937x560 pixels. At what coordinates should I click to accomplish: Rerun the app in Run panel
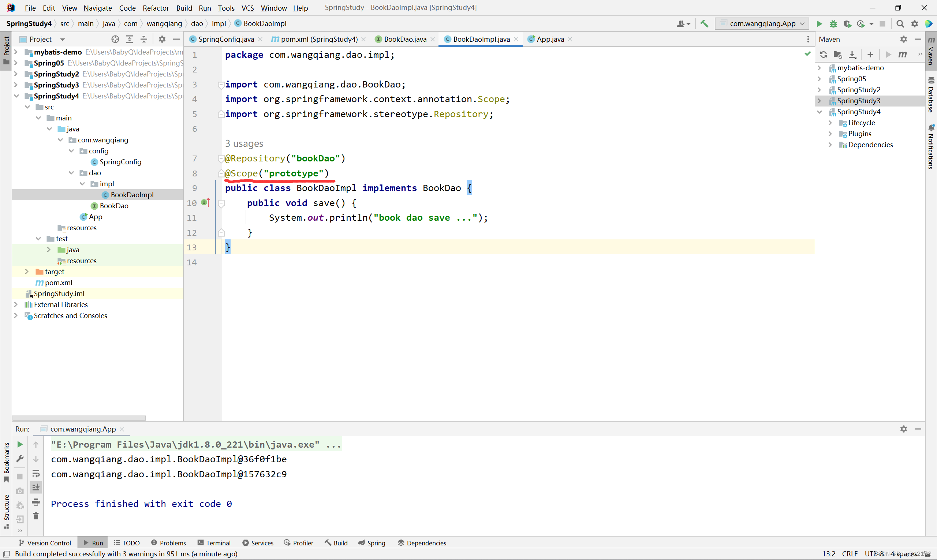pos(20,445)
